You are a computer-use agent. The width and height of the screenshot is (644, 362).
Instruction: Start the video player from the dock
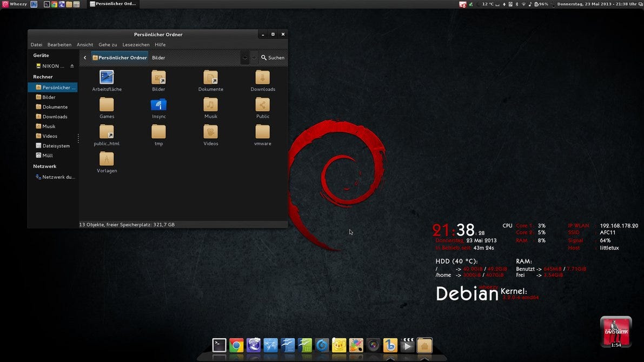pos(407,345)
